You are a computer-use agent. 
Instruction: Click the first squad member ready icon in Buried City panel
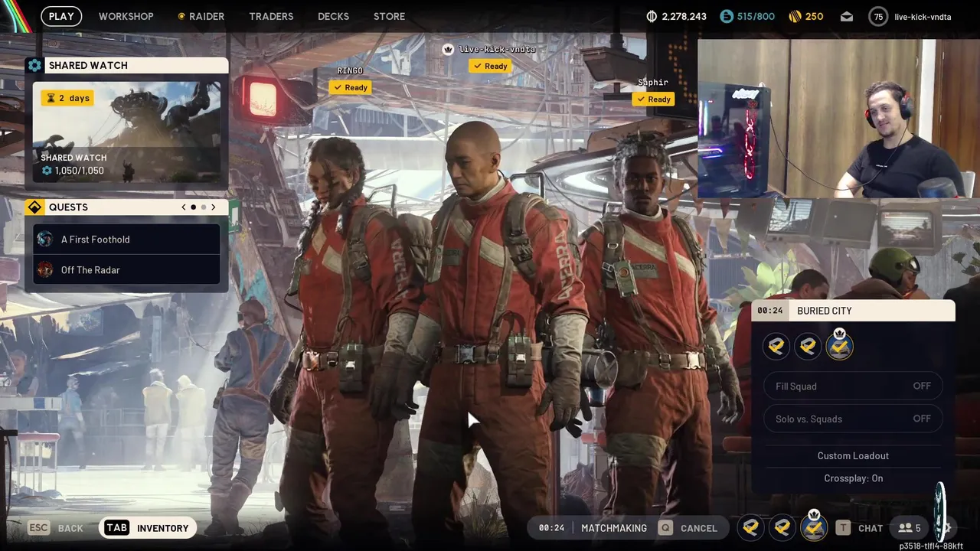pyautogui.click(x=776, y=347)
